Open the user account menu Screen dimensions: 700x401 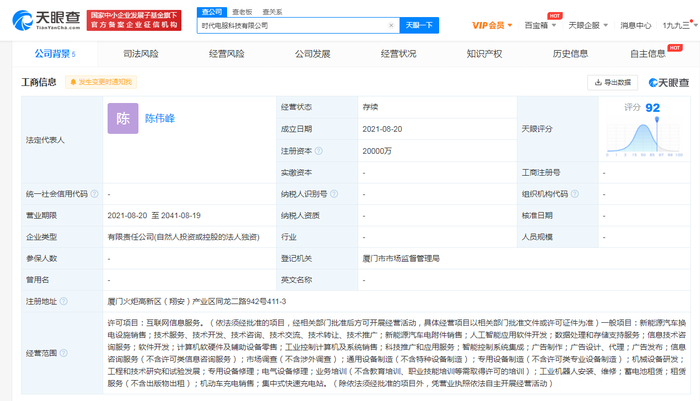pos(678,23)
